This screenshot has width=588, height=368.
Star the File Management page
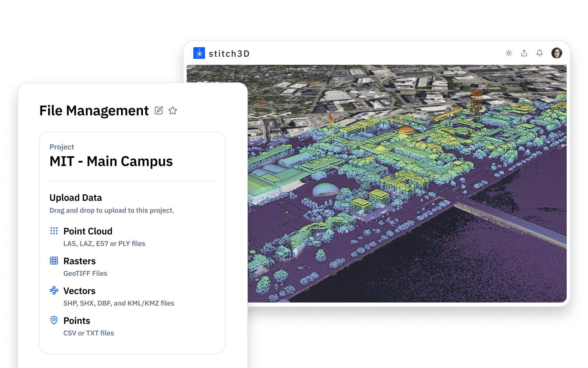pyautogui.click(x=173, y=110)
